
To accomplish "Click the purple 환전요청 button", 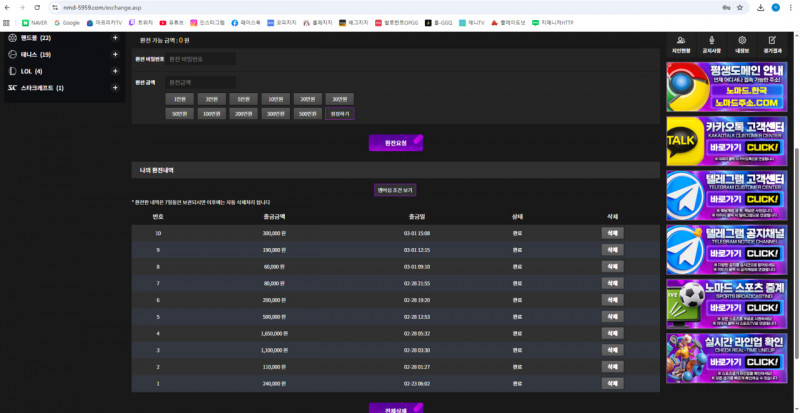I will coord(395,143).
